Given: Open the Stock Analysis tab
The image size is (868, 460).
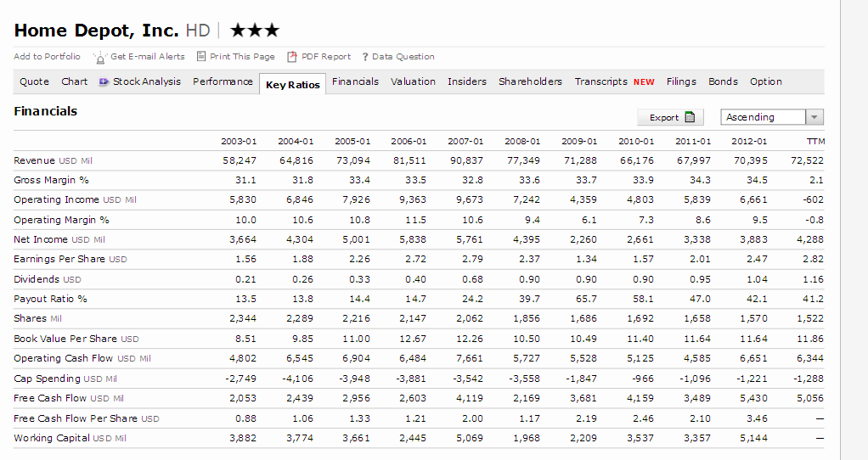Looking at the screenshot, I should point(146,81).
